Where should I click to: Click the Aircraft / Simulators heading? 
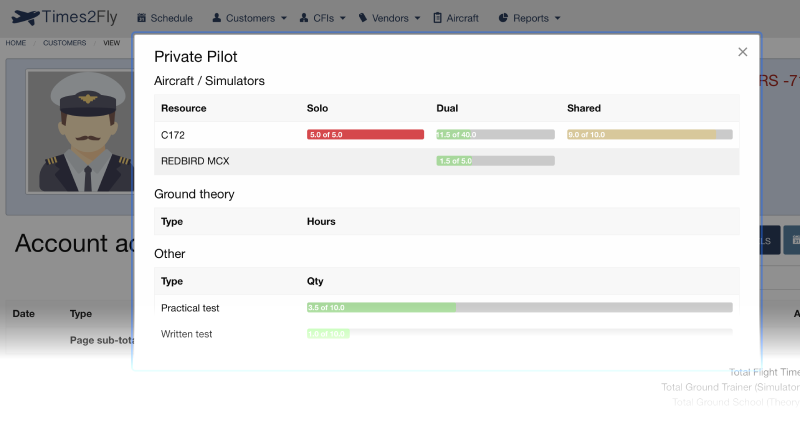point(209,81)
